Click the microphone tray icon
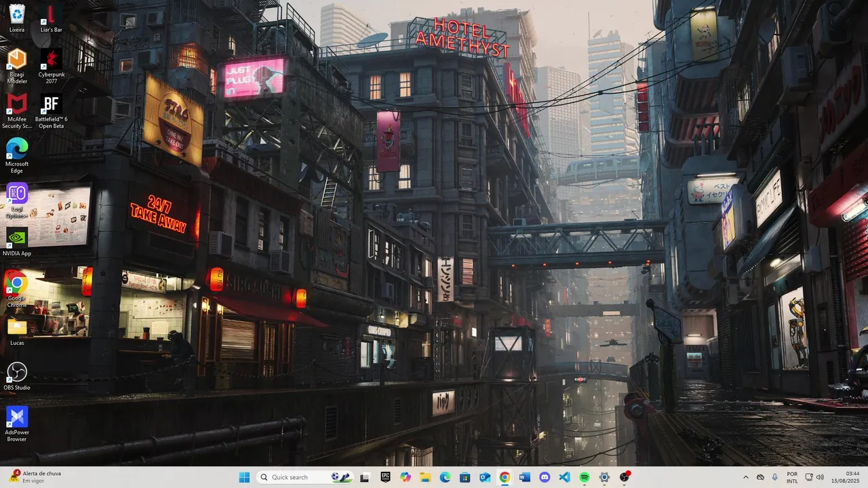This screenshot has width=868, height=488. [x=775, y=477]
